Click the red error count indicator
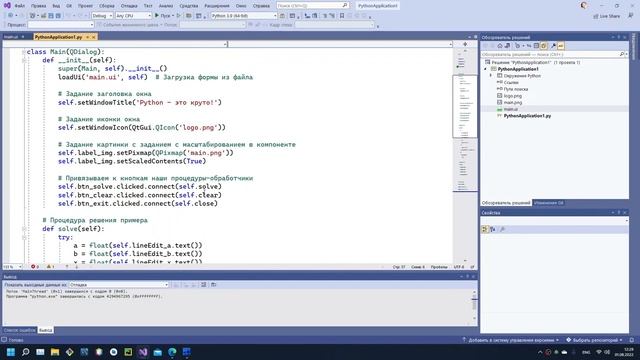The height and width of the screenshot is (360, 640). point(35,267)
